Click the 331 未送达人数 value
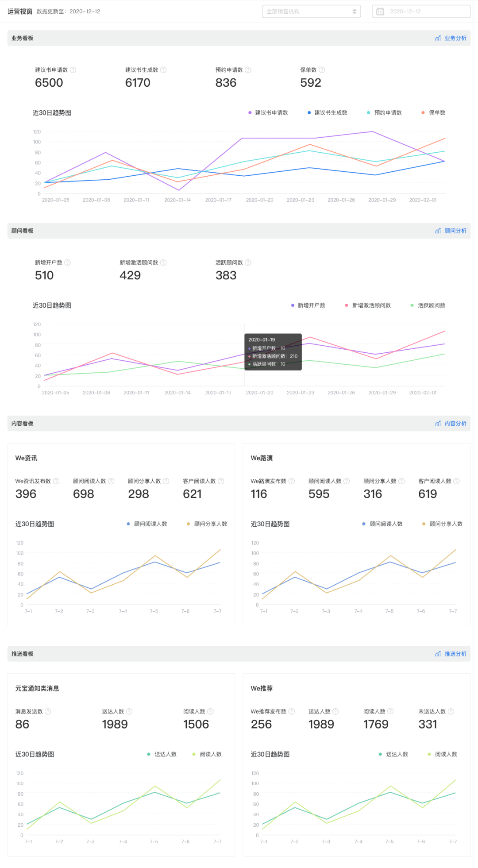Viewport: 478px width, 868px height. 428,724
